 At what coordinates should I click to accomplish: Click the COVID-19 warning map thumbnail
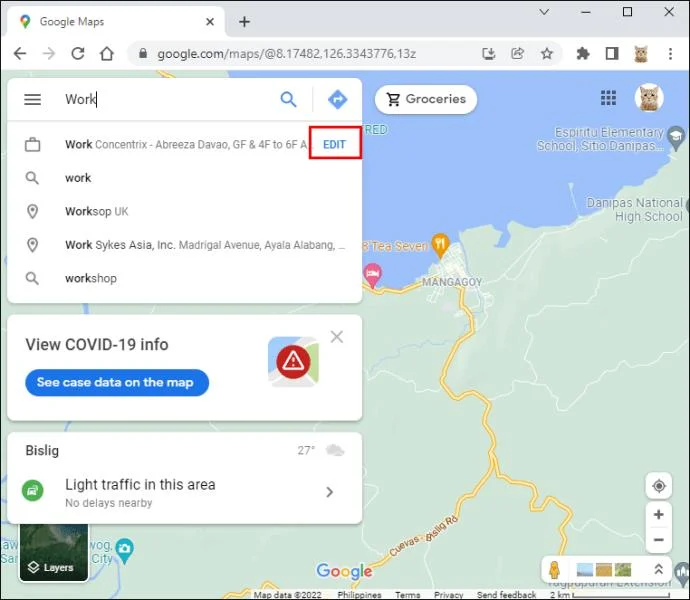coord(294,362)
